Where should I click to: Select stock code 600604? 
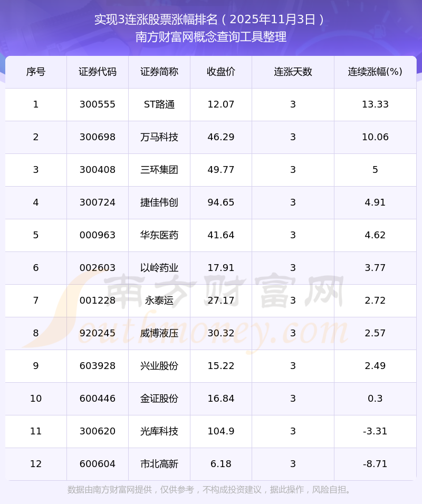(98, 464)
